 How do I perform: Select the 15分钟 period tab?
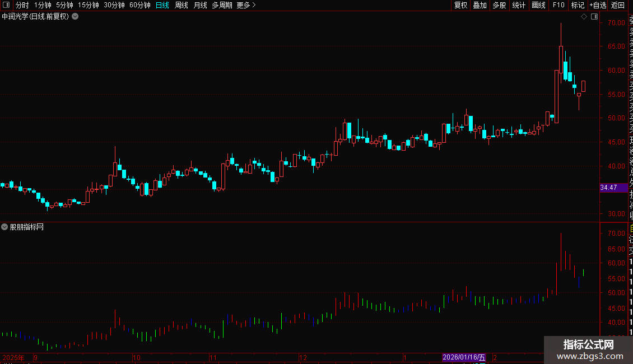[88, 5]
